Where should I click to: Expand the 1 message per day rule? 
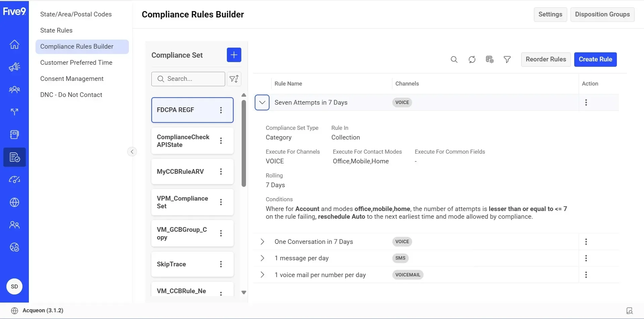262,258
